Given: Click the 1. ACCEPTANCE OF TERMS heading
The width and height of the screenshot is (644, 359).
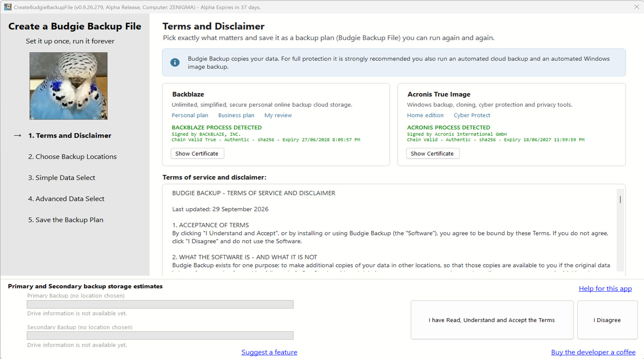Looking at the screenshot, I should coord(210,225).
